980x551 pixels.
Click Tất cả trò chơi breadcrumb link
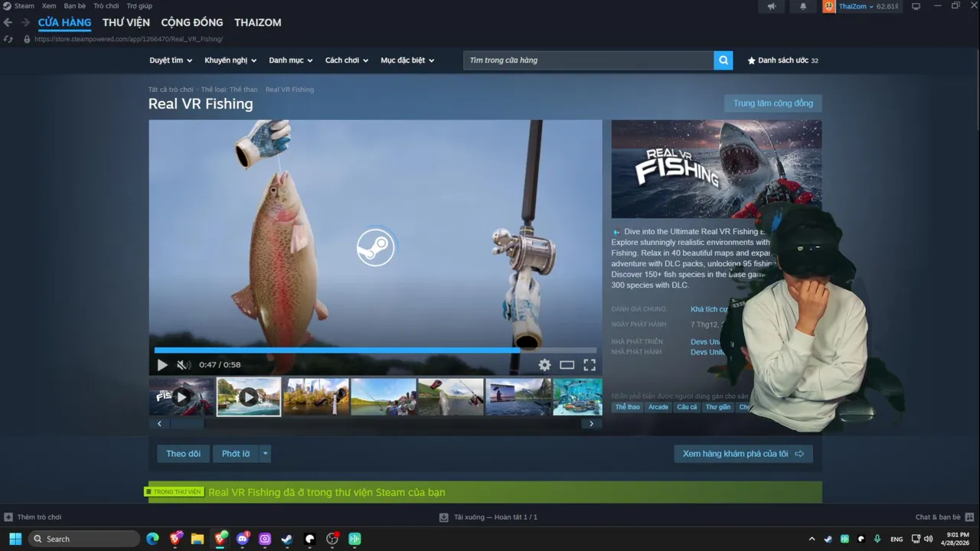(x=171, y=90)
